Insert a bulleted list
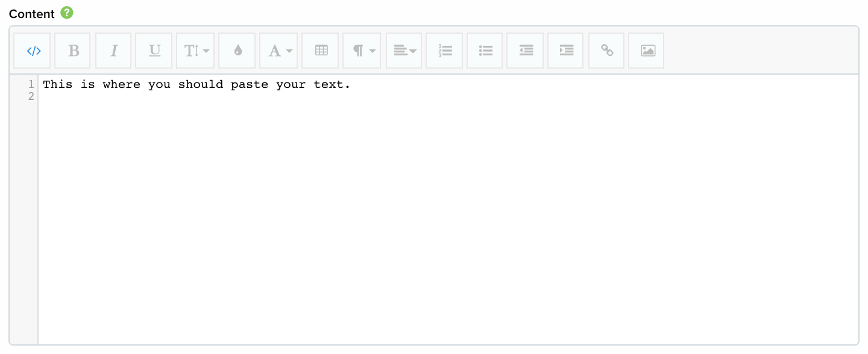Image resolution: width=868 pixels, height=354 pixels. [485, 51]
